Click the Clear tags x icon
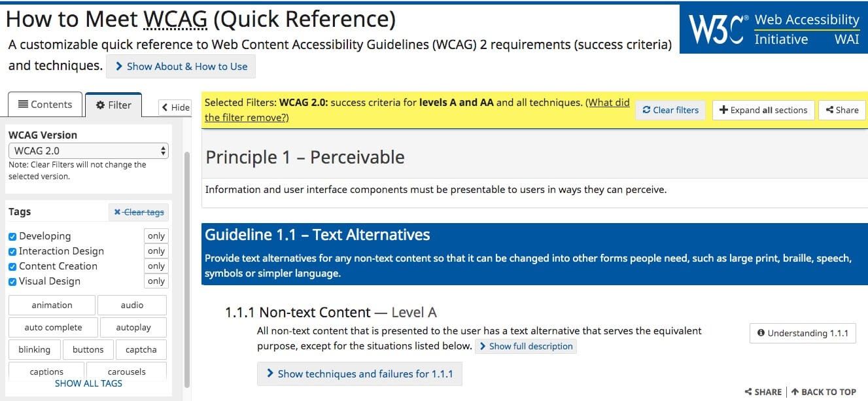868x401 pixels. click(x=117, y=212)
